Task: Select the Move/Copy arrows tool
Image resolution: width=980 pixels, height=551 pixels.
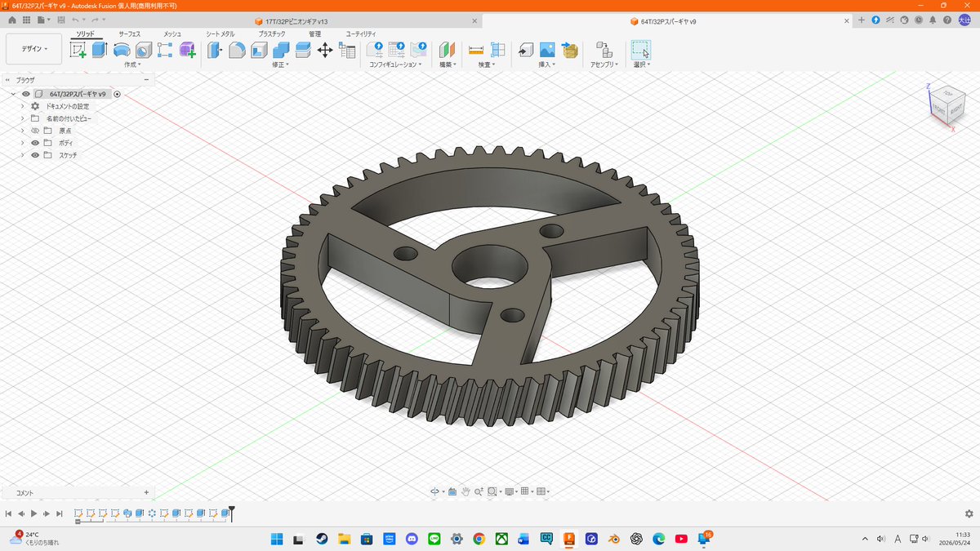Action: click(x=324, y=50)
